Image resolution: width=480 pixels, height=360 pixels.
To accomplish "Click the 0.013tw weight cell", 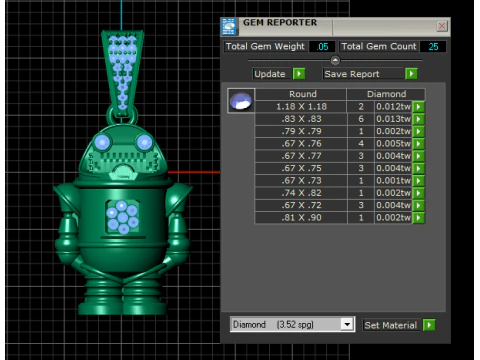I will tap(393, 119).
